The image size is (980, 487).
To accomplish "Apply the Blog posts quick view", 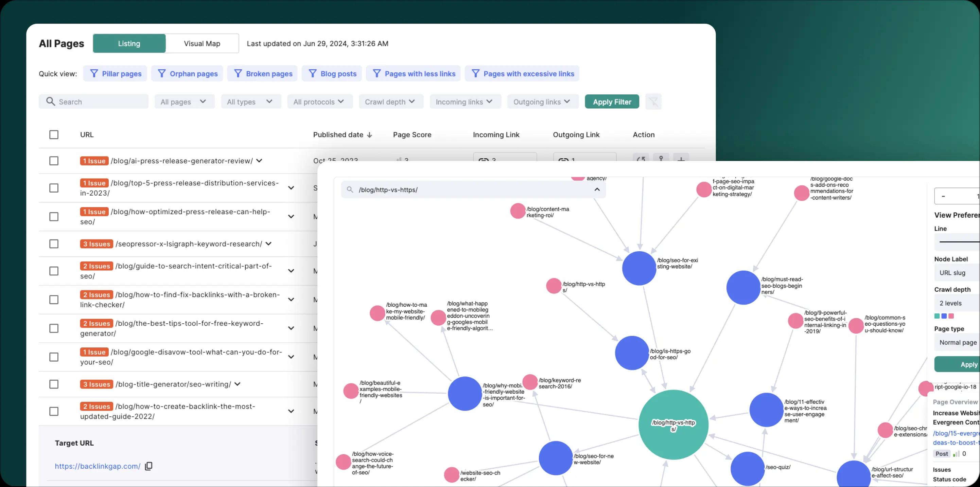I will (x=332, y=73).
